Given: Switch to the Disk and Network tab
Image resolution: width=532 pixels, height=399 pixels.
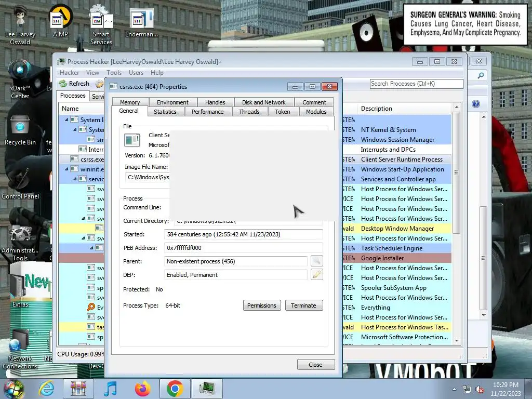Looking at the screenshot, I should 263,102.
